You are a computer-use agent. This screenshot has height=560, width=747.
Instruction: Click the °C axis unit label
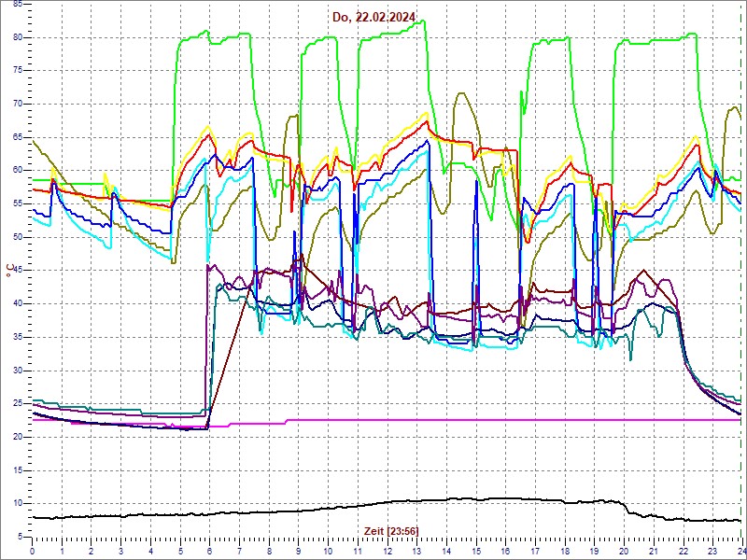(10, 272)
